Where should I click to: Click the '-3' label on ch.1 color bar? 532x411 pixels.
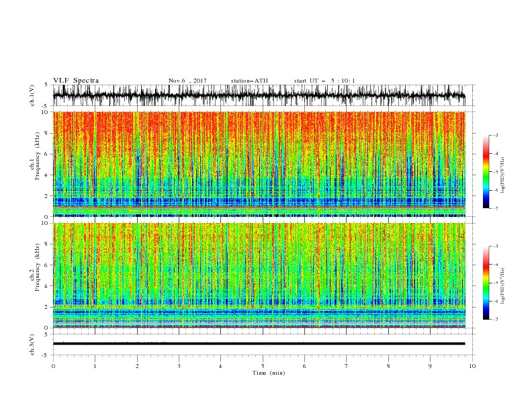[x=495, y=135]
